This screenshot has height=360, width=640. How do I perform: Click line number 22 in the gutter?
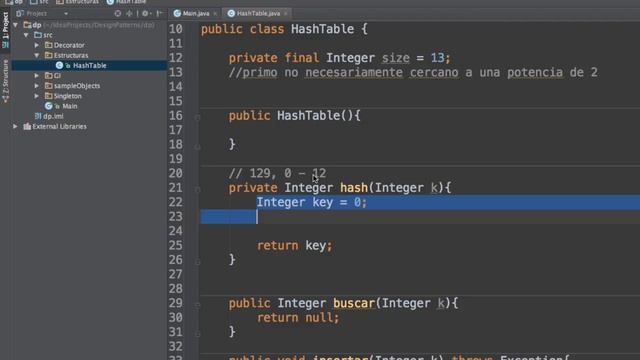pyautogui.click(x=176, y=202)
